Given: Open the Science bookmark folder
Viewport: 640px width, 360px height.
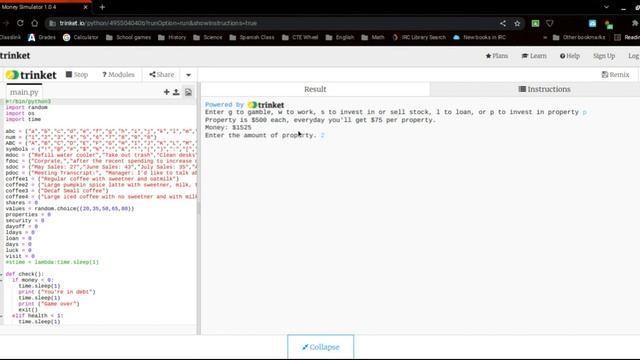Looking at the screenshot, I should tap(208, 37).
